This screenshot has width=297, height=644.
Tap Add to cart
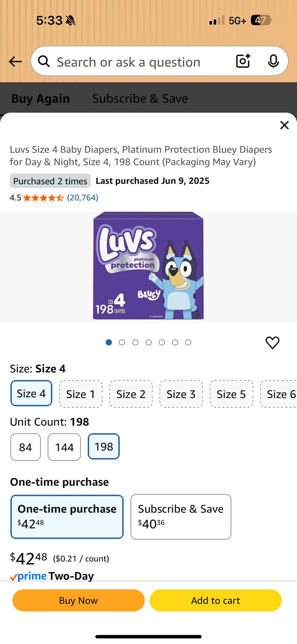coord(216,600)
